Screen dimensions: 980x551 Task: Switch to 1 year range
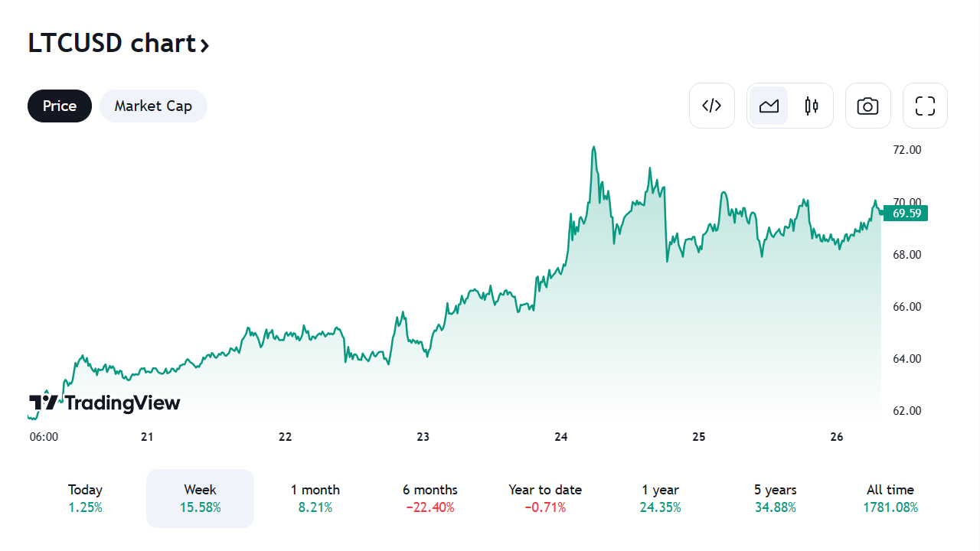(660, 498)
